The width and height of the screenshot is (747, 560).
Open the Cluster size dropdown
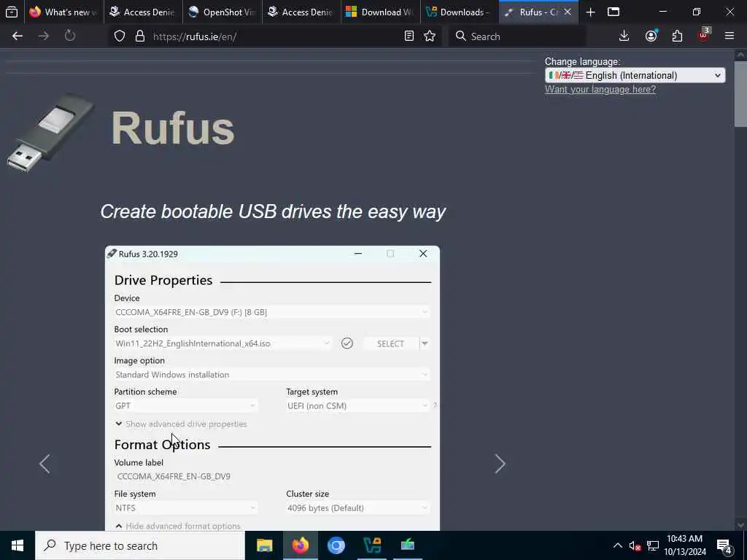(357, 508)
